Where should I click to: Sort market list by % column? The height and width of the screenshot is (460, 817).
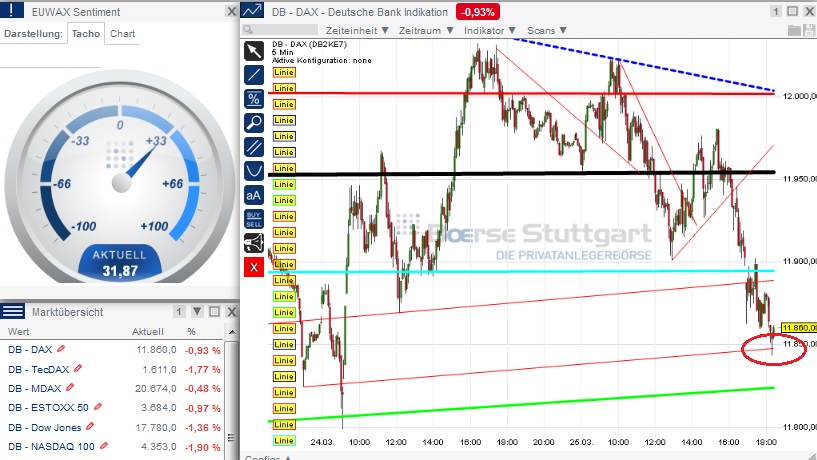coord(191,331)
